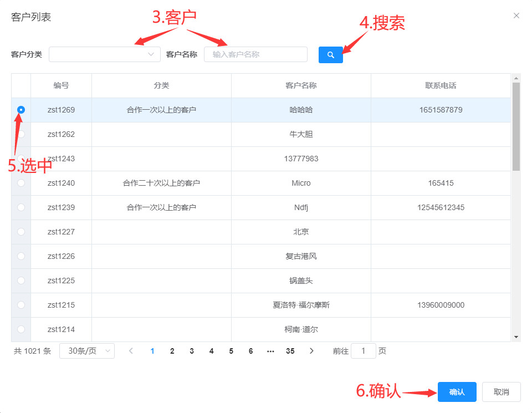Select radio button for zst1227 北京 row
This screenshot has height=413, width=532.
tap(21, 232)
